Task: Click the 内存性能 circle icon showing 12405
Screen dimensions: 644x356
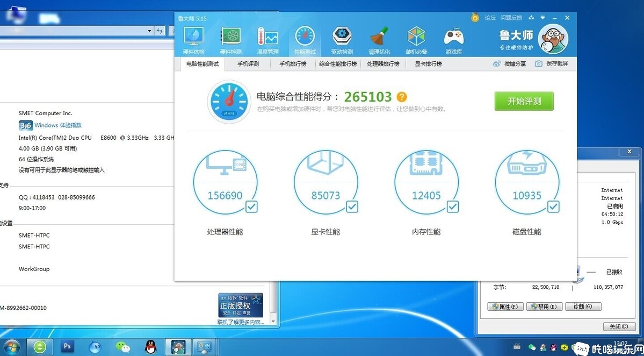Action: [426, 182]
